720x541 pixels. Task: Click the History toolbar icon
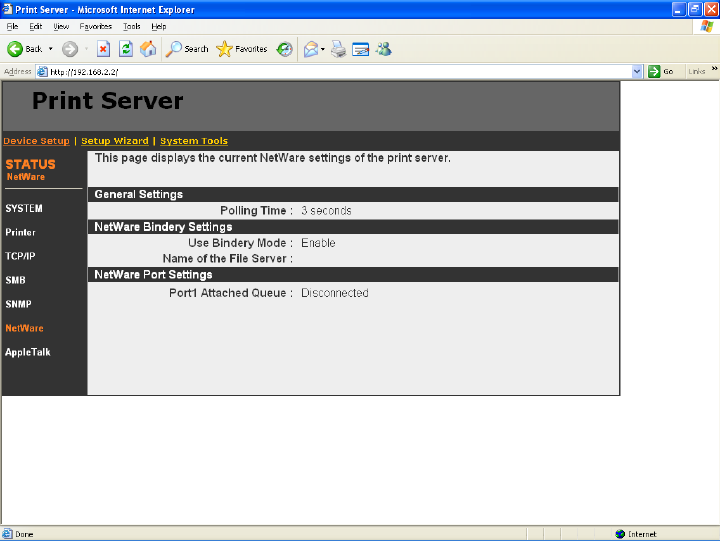pos(284,49)
